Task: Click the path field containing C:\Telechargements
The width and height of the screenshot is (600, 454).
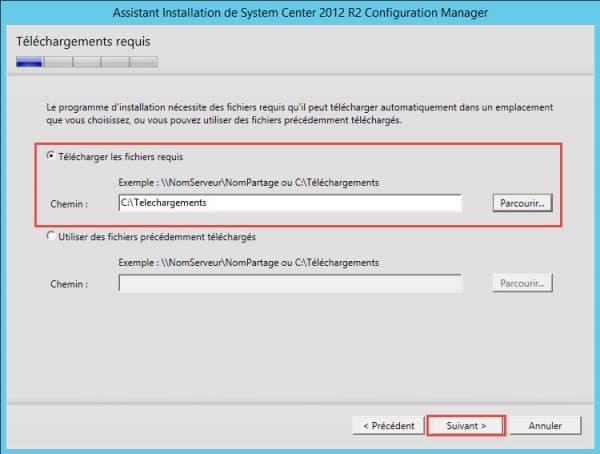Action: pyautogui.click(x=290, y=203)
